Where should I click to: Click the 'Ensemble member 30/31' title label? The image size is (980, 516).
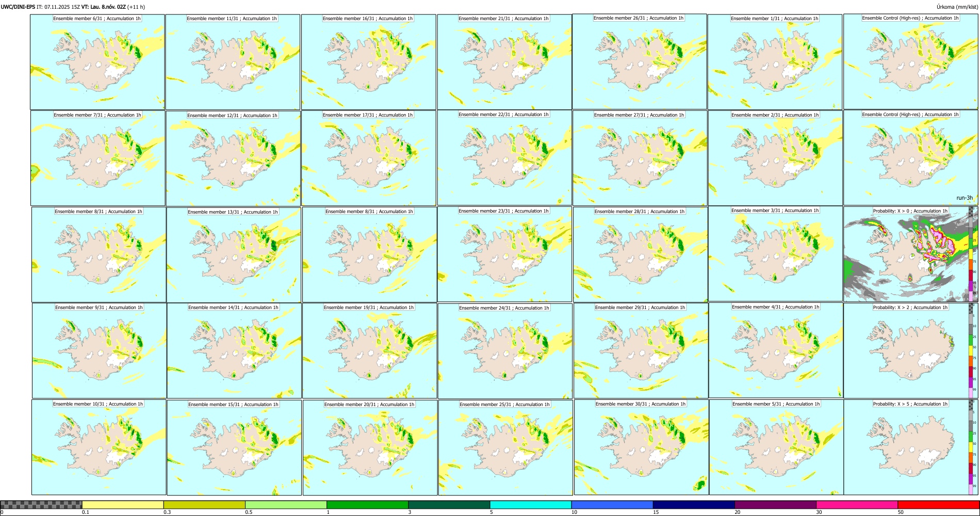point(641,404)
